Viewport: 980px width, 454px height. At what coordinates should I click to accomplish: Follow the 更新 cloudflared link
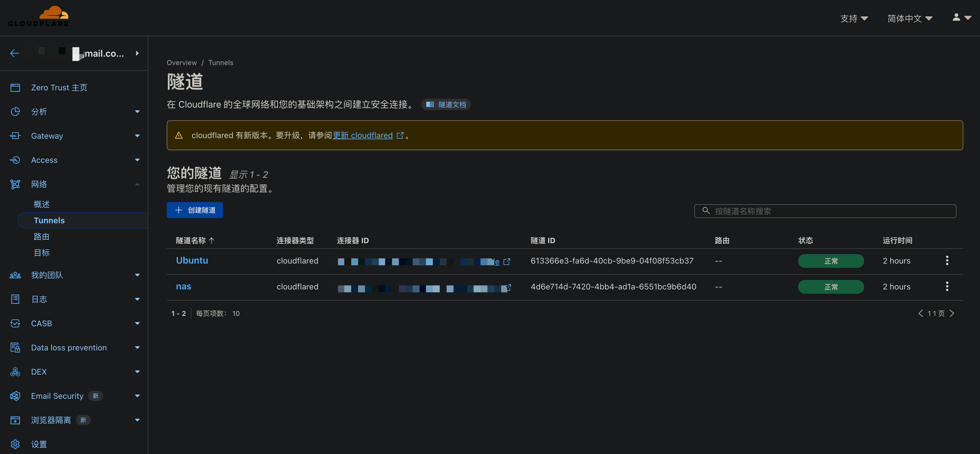click(363, 135)
